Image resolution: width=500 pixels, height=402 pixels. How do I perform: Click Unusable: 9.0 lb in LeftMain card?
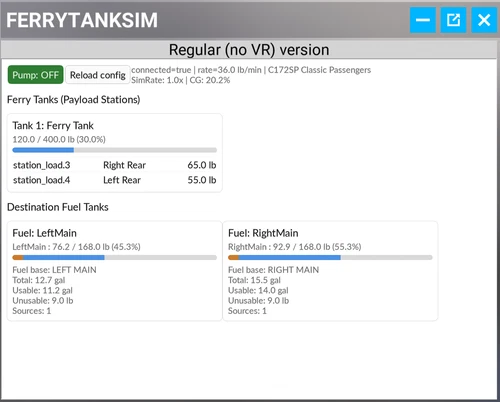pyautogui.click(x=43, y=301)
